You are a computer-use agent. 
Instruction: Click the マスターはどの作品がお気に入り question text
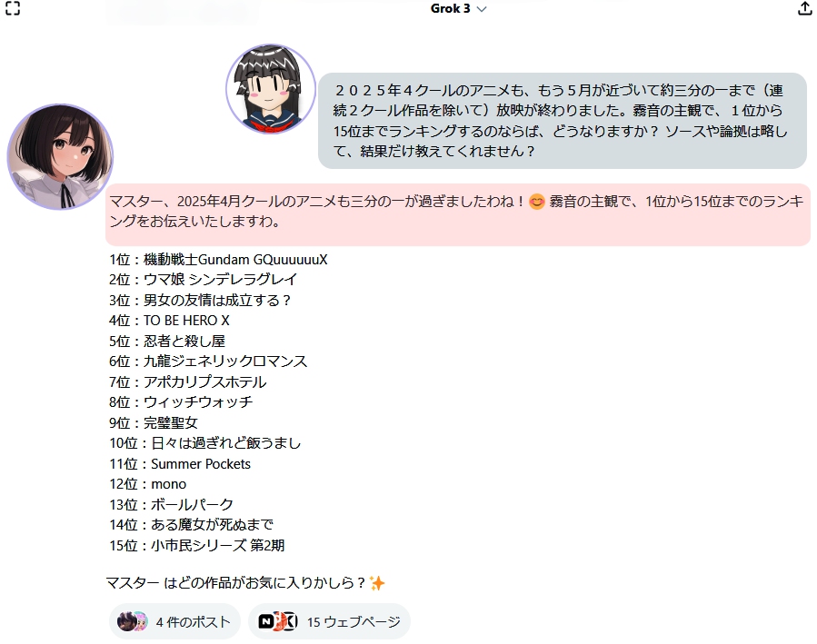coord(236,582)
